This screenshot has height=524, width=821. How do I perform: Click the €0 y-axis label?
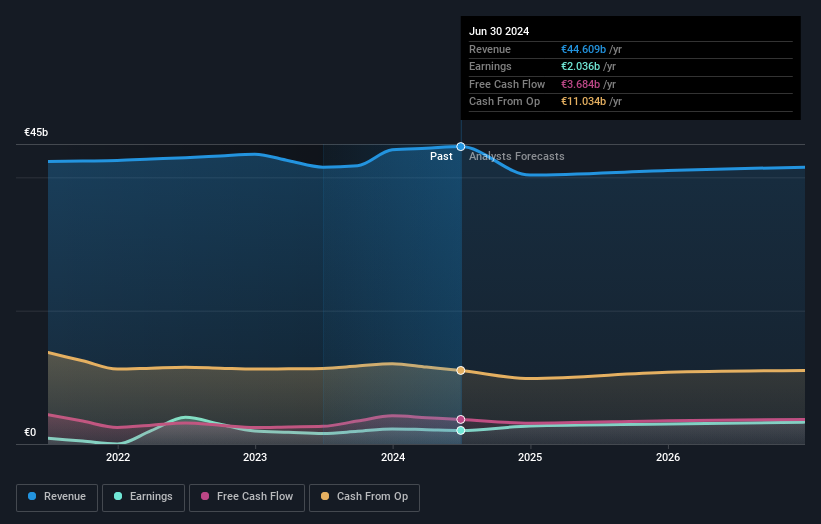30,432
